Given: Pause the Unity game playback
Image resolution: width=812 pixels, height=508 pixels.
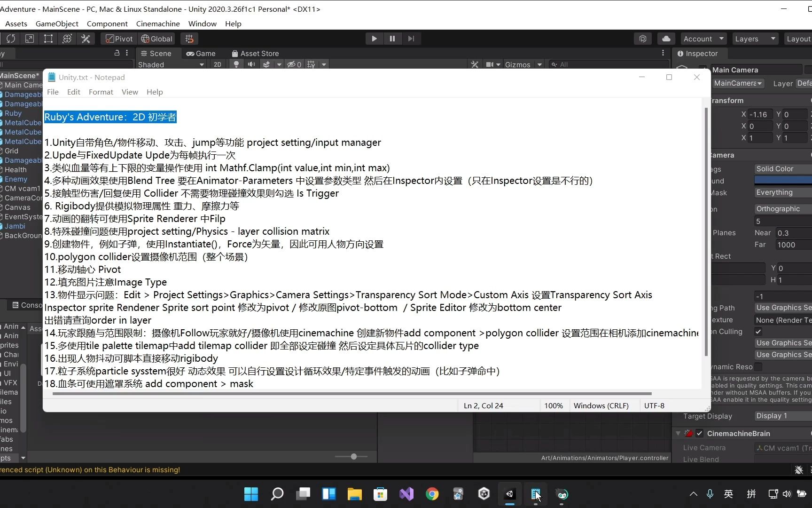Looking at the screenshot, I should tap(392, 39).
